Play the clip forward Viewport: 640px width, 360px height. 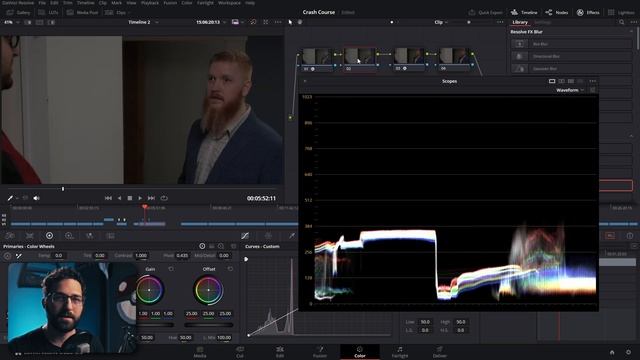[140, 198]
